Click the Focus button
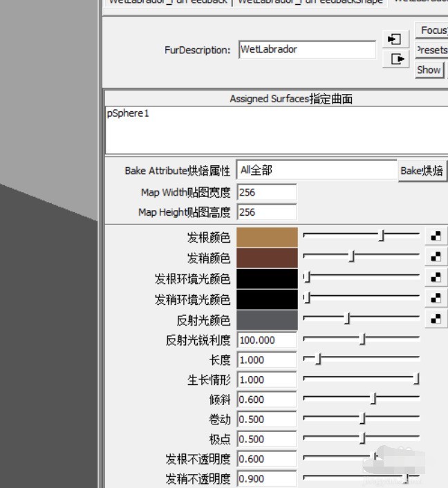Image resolution: width=448 pixels, height=488 pixels. pos(433,30)
